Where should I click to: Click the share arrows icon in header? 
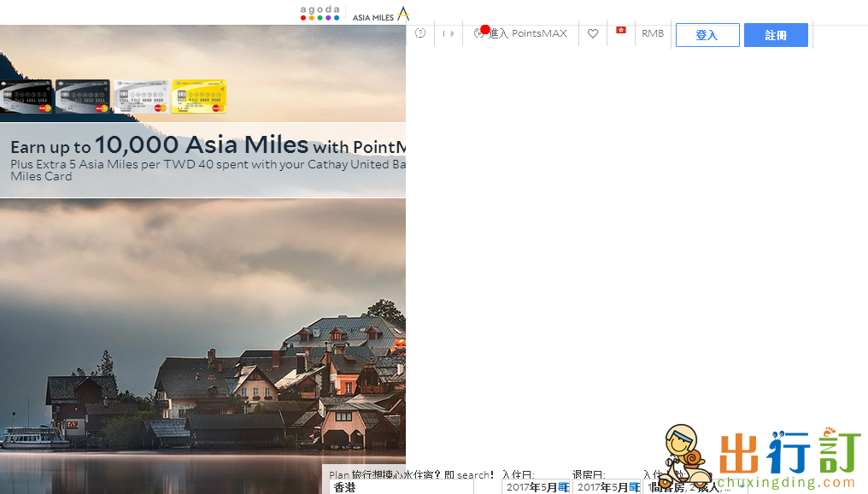(x=449, y=34)
